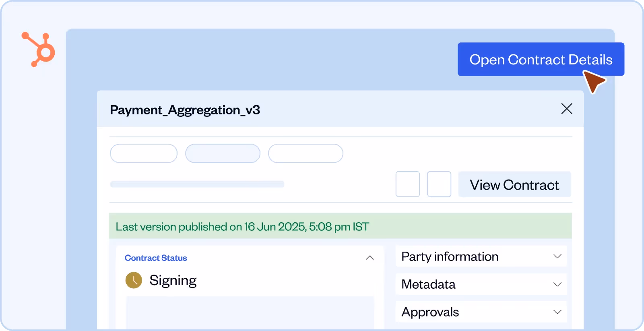Image resolution: width=644 pixels, height=331 pixels.
Task: Click the Open Contract Details button
Action: [541, 59]
